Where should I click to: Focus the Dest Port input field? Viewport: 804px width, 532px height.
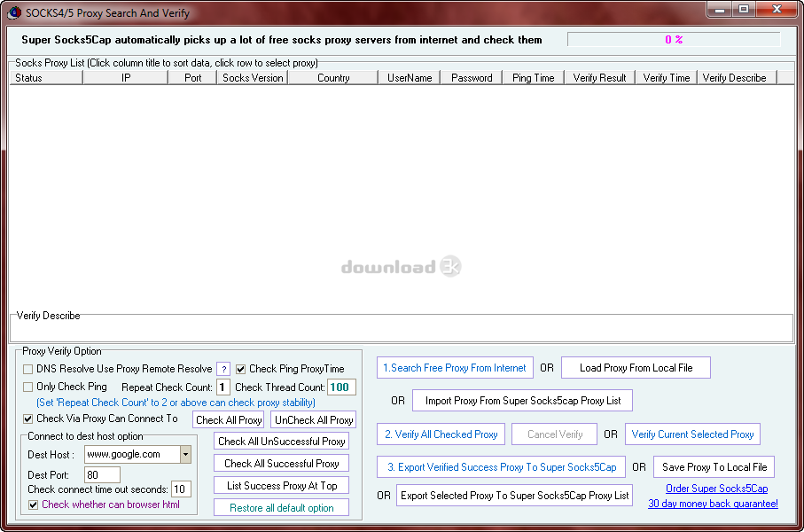[x=102, y=475]
